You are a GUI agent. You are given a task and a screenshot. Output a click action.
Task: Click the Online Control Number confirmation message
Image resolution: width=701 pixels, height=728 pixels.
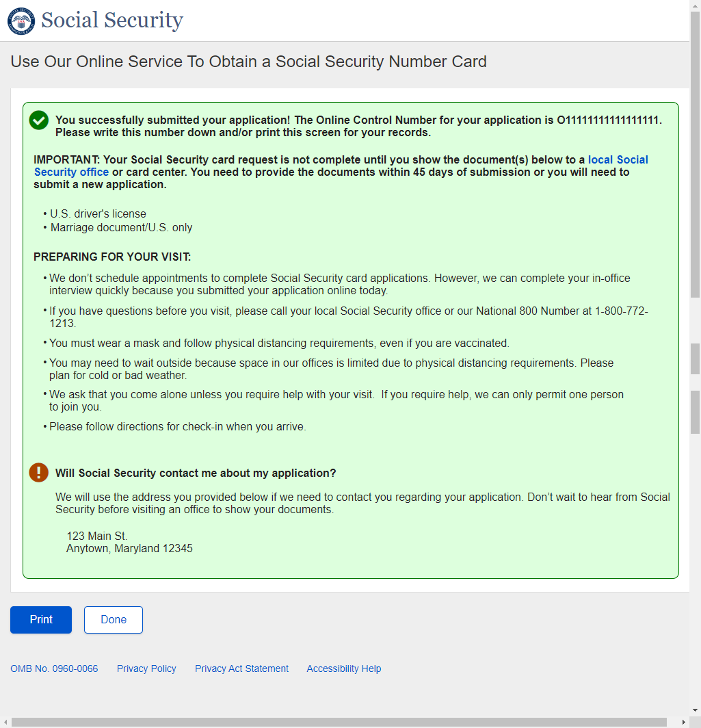[358, 126]
